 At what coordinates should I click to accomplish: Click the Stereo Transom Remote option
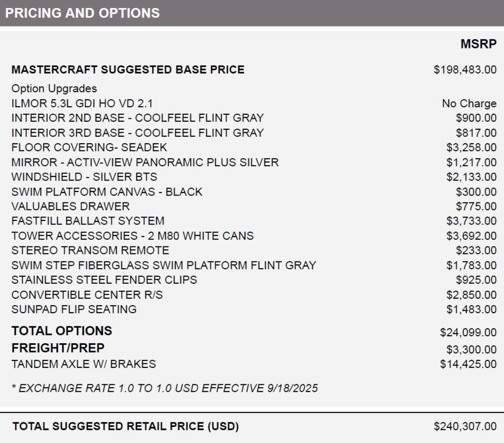(x=90, y=250)
